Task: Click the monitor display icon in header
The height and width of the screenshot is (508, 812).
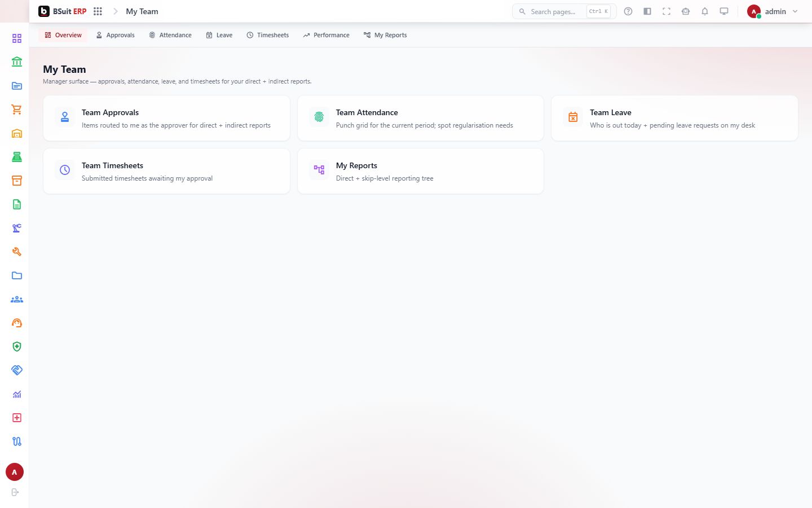Action: coord(724,11)
